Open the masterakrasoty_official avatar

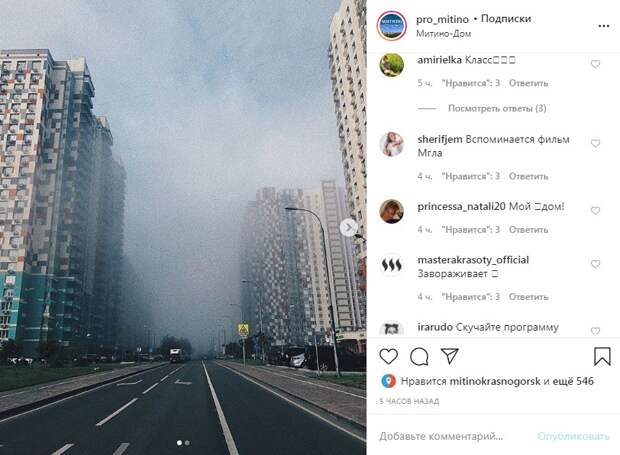tap(391, 265)
